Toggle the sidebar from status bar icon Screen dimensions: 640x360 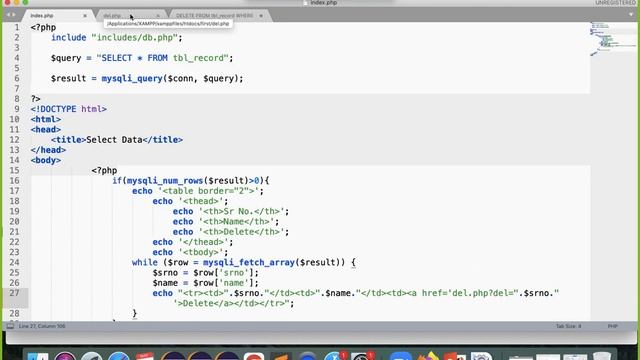10,326
